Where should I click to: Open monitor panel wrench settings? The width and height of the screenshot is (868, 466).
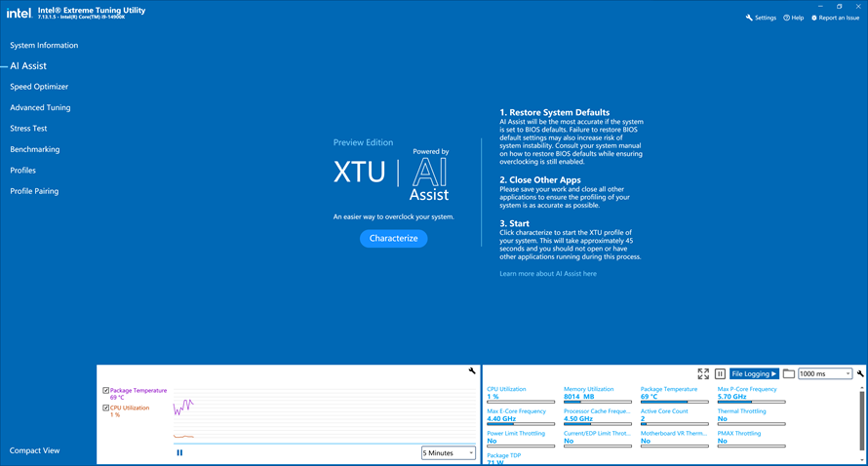[860, 373]
